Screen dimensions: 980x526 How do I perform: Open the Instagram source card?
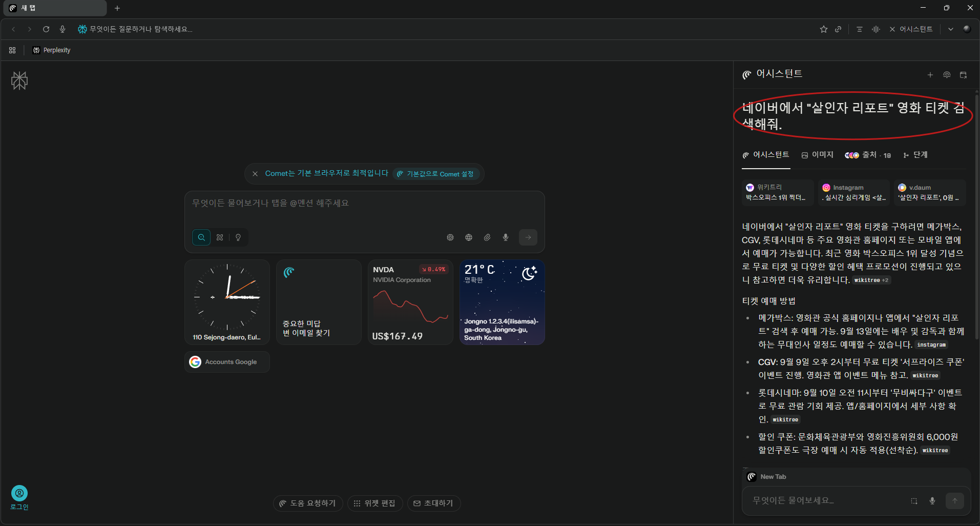coord(854,193)
